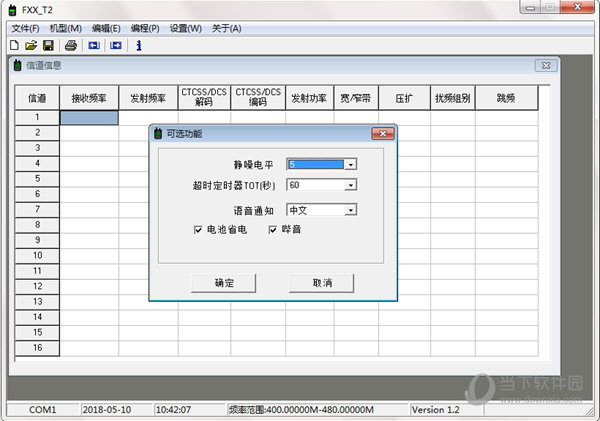Open the 编辑(E) menu

(x=106, y=29)
